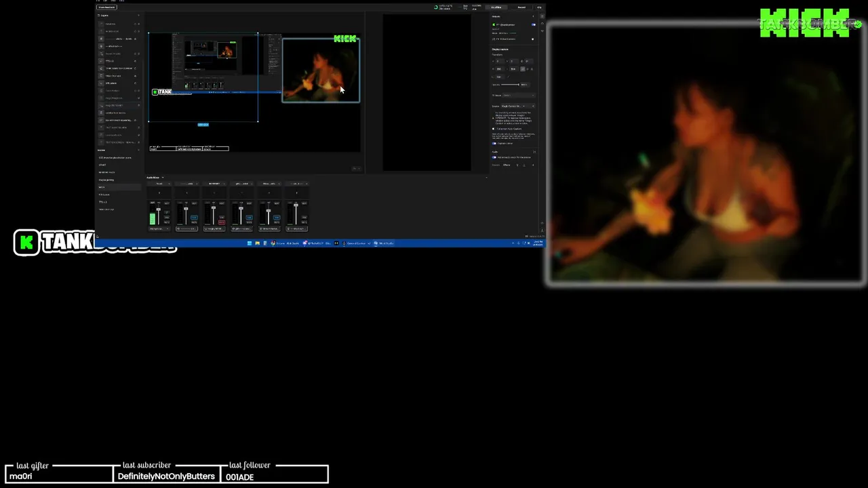Adjust the Opacity slider

(510, 85)
